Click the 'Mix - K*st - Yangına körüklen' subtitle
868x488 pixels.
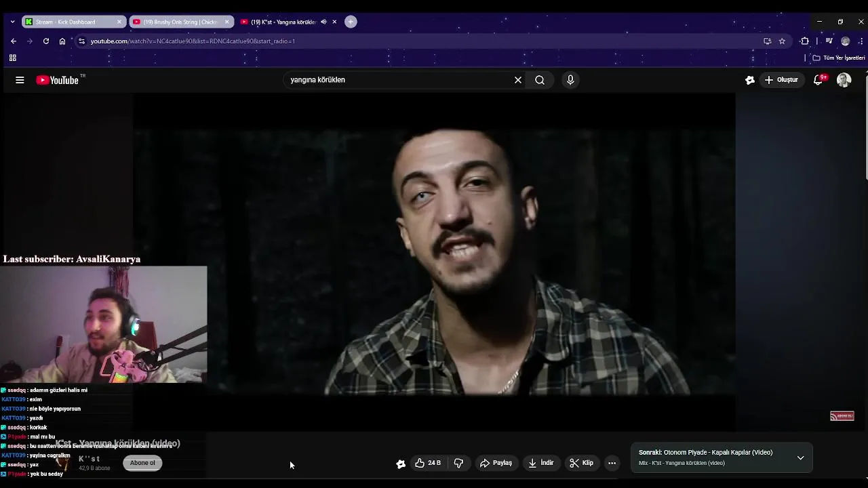click(682, 464)
